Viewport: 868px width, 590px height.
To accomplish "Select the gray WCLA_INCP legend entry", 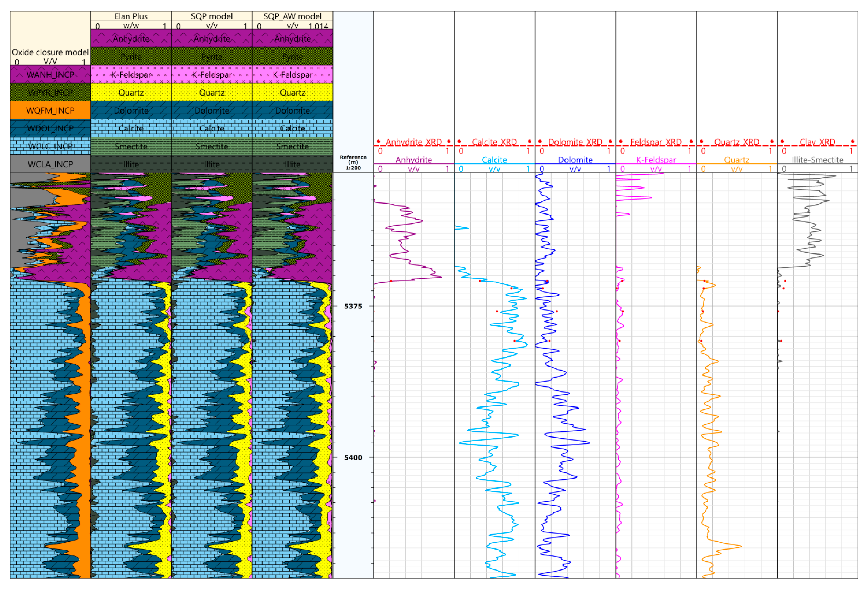I will pyautogui.click(x=50, y=164).
